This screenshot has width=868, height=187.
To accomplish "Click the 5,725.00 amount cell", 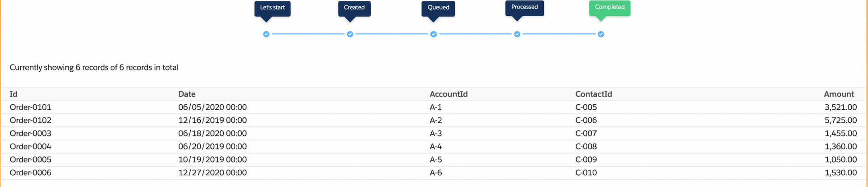I will 840,120.
